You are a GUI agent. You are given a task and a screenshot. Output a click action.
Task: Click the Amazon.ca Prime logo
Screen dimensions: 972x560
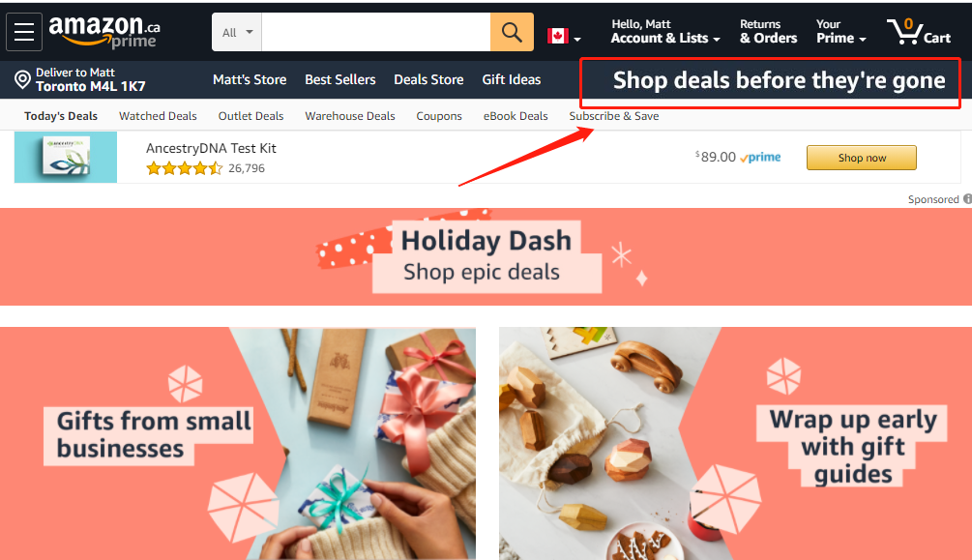click(104, 32)
